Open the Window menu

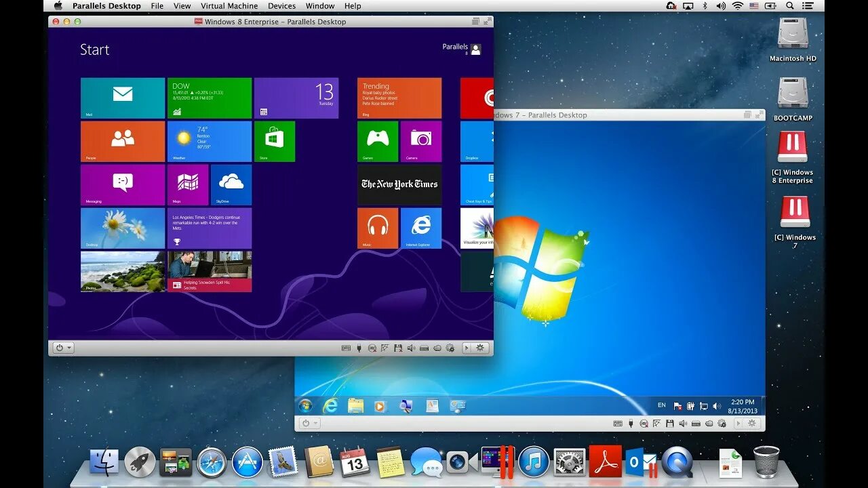point(320,6)
